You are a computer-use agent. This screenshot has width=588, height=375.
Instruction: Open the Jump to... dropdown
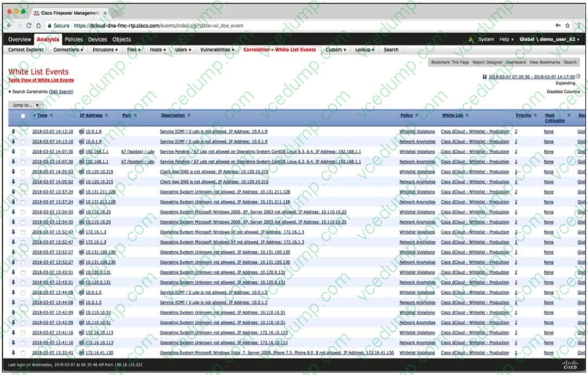click(25, 105)
